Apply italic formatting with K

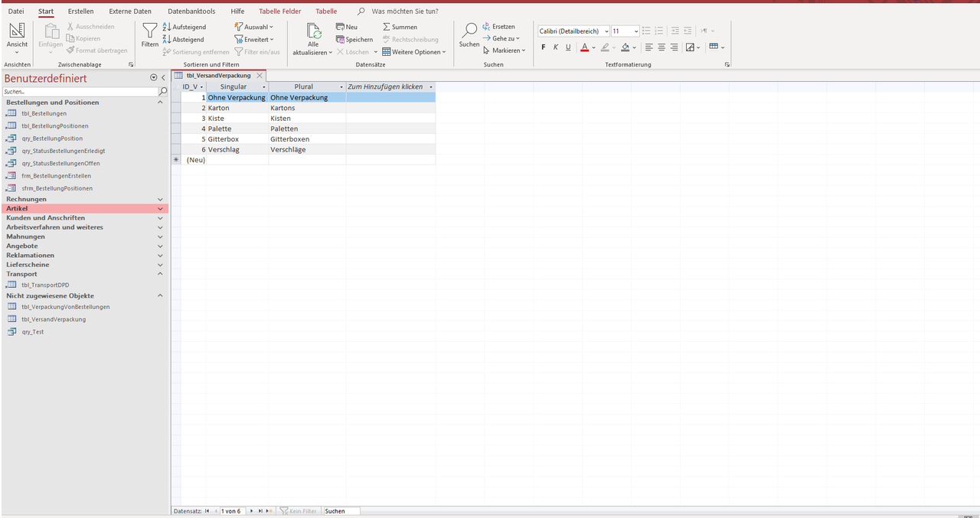point(556,47)
